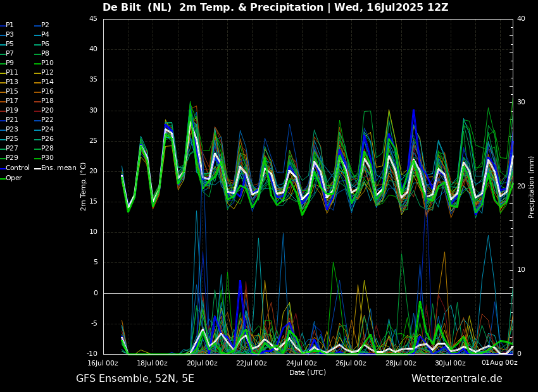Select legend member P20
This screenshot has width=538, height=392.
[44, 111]
